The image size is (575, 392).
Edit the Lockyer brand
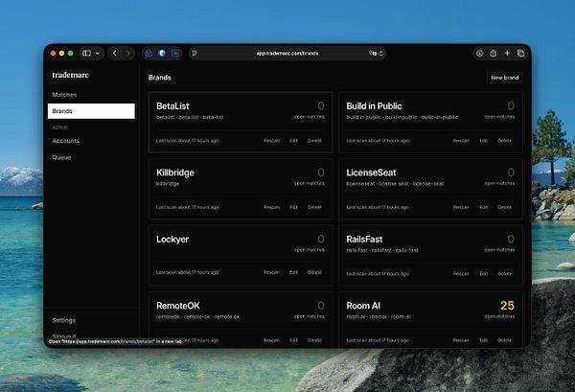[293, 272]
